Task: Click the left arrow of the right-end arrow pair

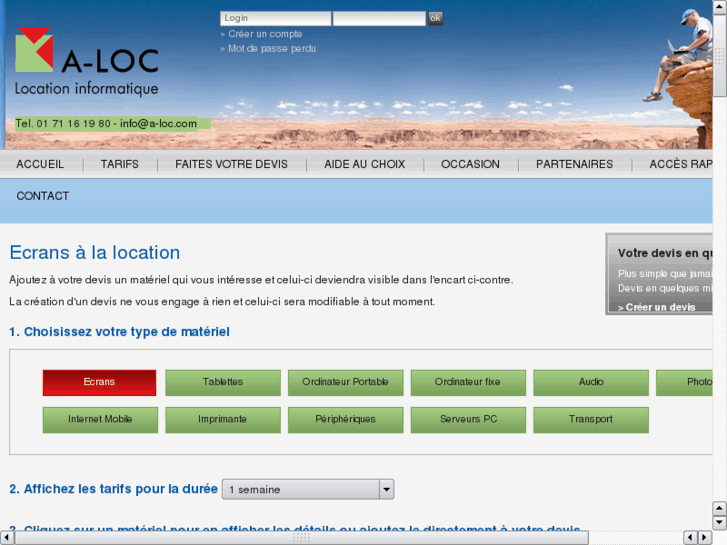Action: pyautogui.click(x=690, y=538)
